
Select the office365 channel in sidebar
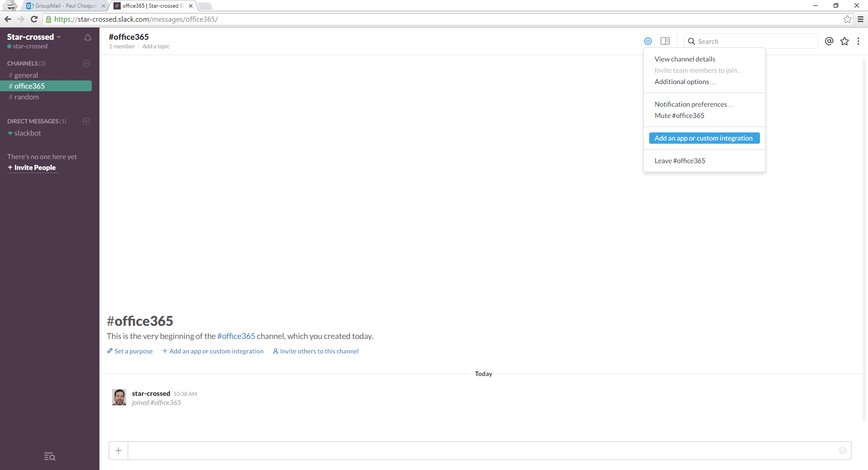(x=46, y=86)
